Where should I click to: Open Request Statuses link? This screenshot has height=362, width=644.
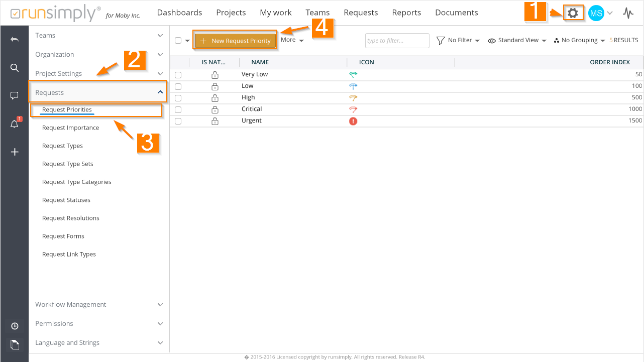point(66,200)
